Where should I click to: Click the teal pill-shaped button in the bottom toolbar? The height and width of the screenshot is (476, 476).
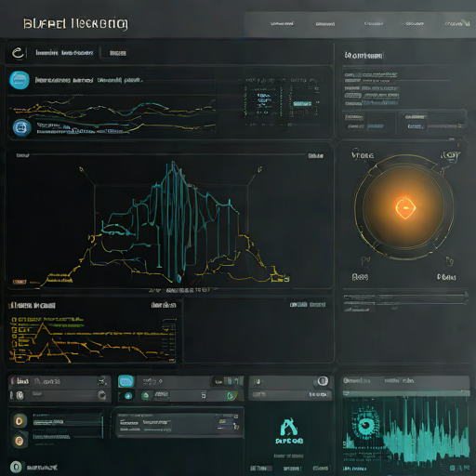pyautogui.click(x=126, y=381)
